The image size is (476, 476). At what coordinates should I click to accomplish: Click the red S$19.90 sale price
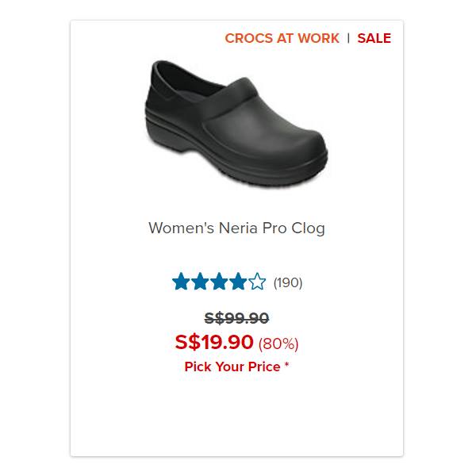(214, 342)
